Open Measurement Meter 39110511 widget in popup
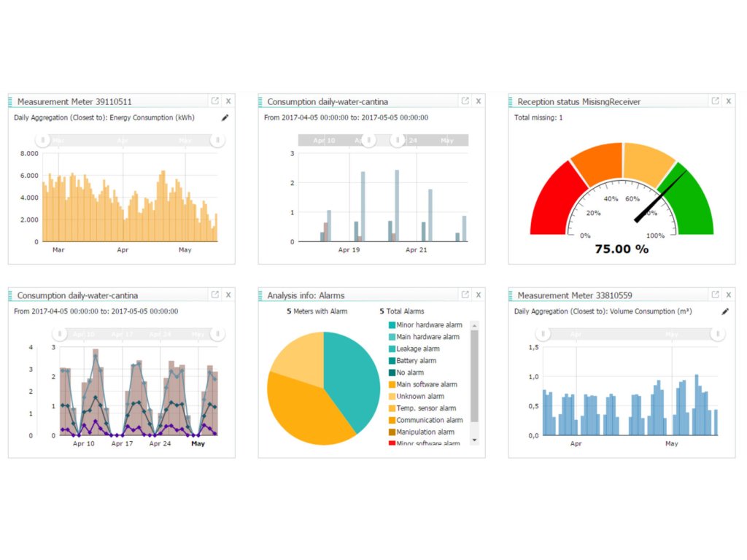Viewport: 747px width, 560px height. coord(215,101)
